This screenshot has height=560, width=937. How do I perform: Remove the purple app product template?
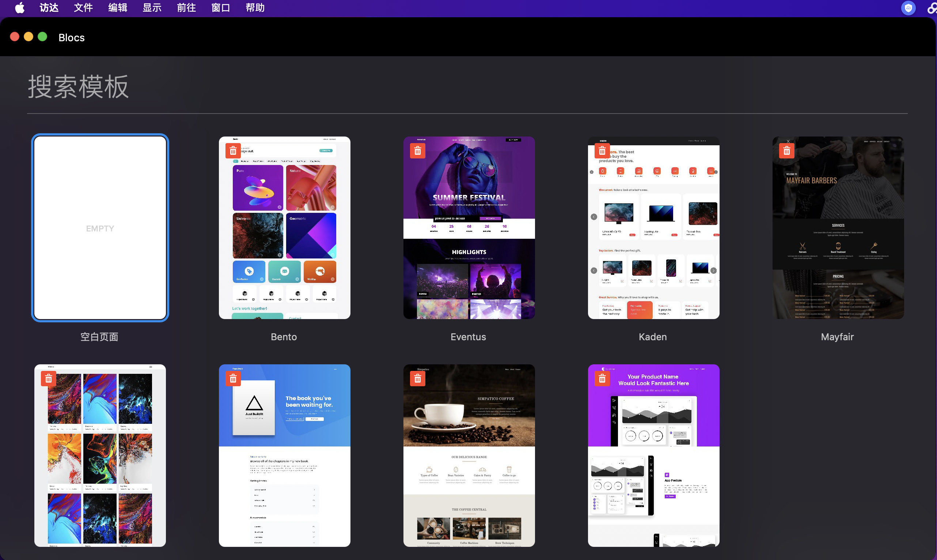(602, 379)
